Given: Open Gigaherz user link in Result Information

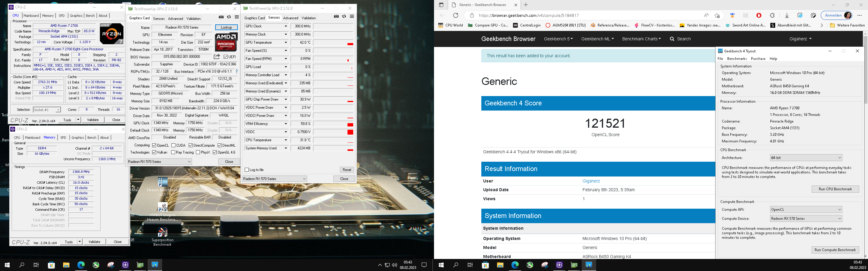Looking at the screenshot, I should (591, 181).
